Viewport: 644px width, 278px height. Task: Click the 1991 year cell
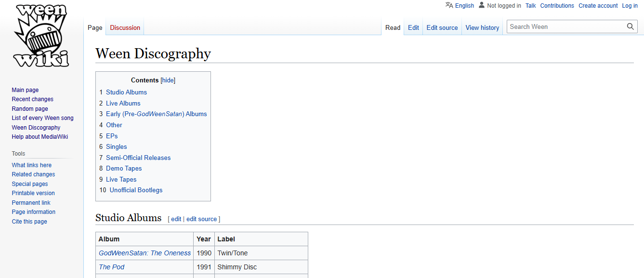pyautogui.click(x=204, y=267)
